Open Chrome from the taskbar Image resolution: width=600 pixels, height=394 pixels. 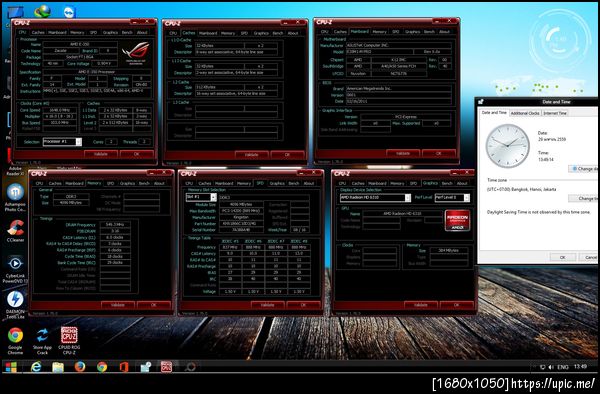pos(102,368)
